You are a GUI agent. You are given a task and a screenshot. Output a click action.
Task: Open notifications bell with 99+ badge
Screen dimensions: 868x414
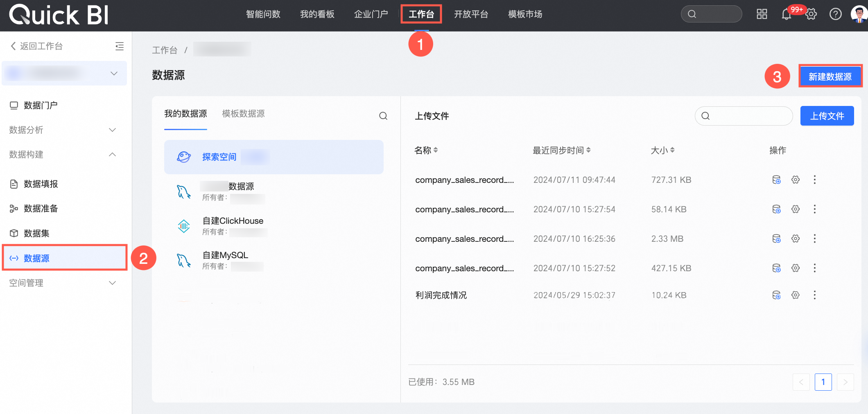786,15
